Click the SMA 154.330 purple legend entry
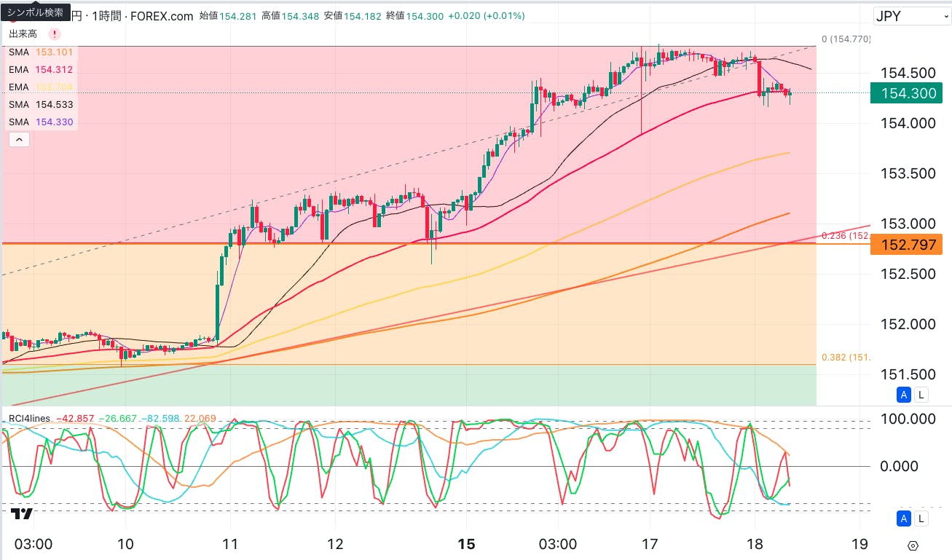Viewport: 952px width, 560px height. pos(41,122)
